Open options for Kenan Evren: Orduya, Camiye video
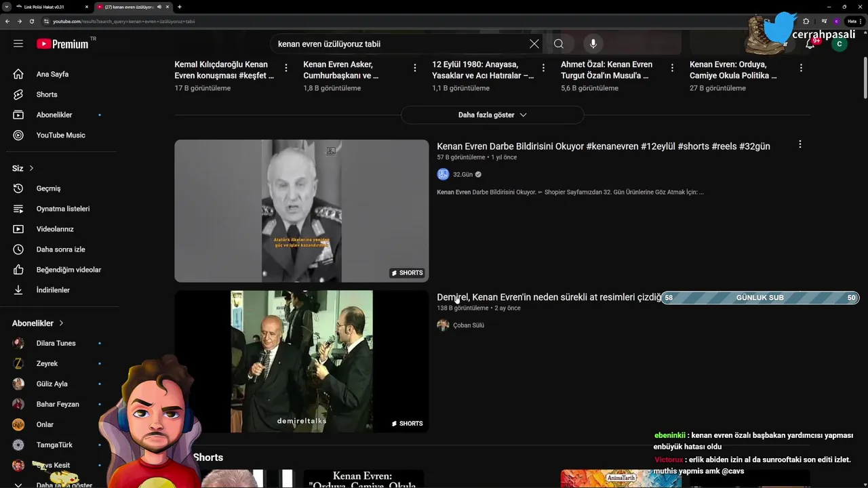 tap(801, 68)
